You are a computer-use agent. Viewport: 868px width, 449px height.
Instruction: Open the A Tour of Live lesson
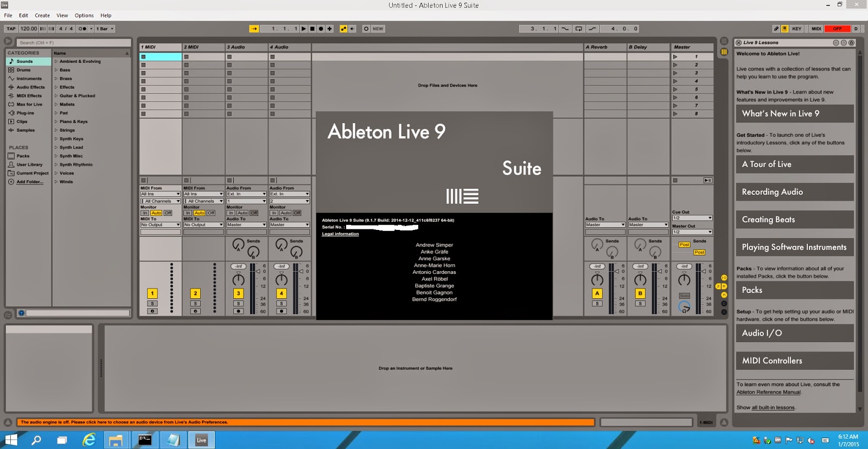[x=795, y=164]
